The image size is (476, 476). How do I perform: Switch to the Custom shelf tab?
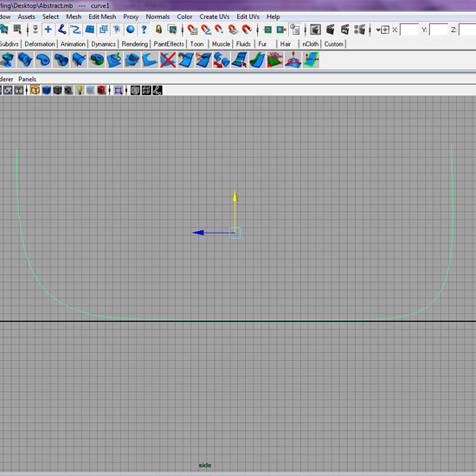333,44
